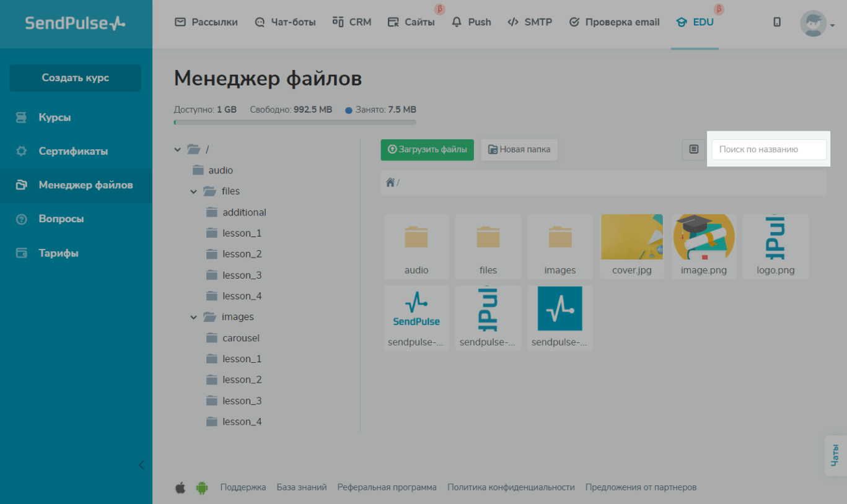Click the Поиск по названию search field

coord(768,149)
